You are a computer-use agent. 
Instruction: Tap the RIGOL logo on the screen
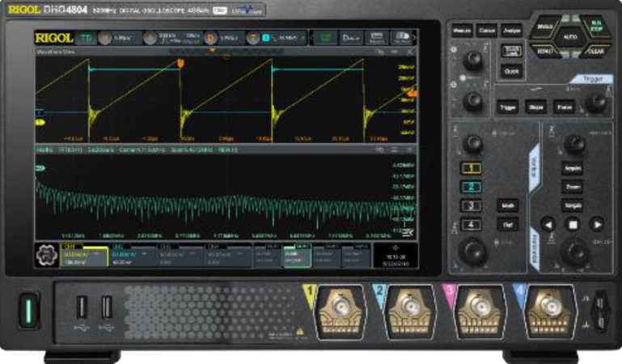tap(53, 38)
